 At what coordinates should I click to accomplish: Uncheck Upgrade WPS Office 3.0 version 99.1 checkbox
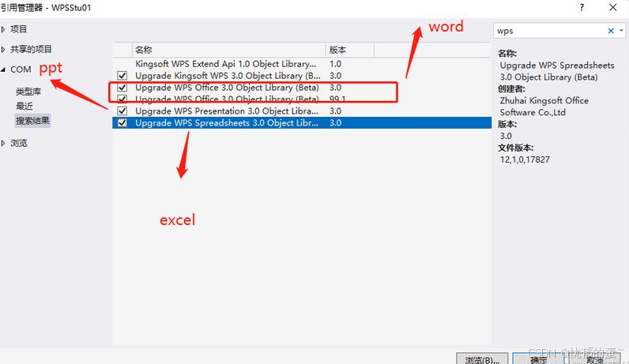122,98
